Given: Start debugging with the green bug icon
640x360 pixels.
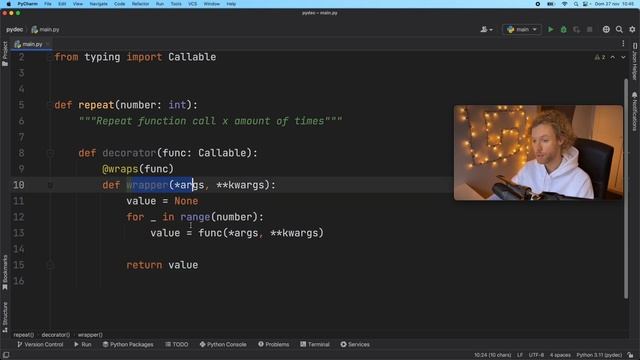Looking at the screenshot, I should coord(564,29).
